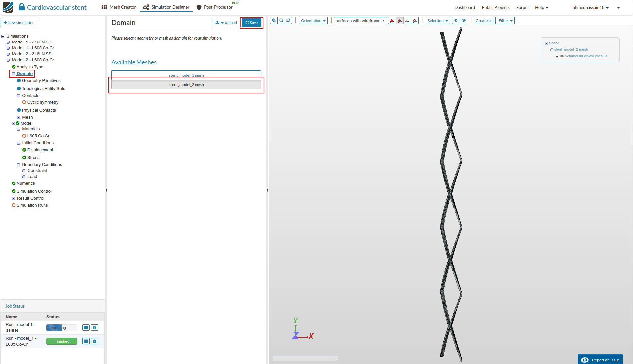Show all entities with the eye icon
633x364 pixels.
coord(464,21)
